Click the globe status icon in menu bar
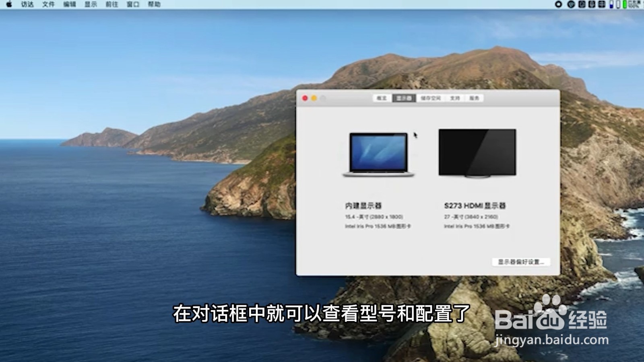This screenshot has width=644, height=362. pyautogui.click(x=572, y=5)
